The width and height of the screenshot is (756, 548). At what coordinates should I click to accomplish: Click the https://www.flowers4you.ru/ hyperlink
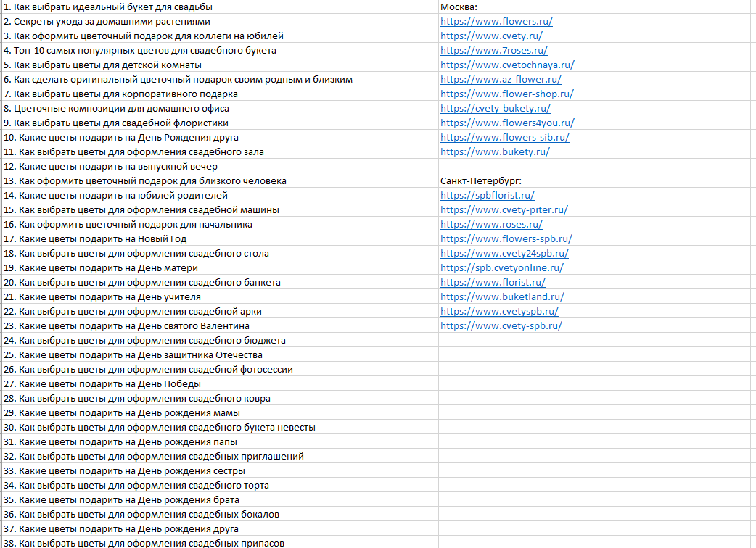pos(507,123)
